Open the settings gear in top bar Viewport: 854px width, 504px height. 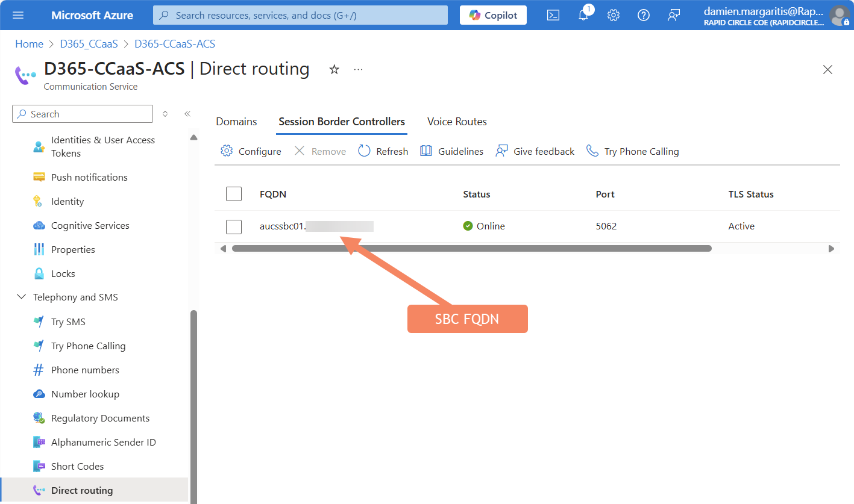point(613,15)
